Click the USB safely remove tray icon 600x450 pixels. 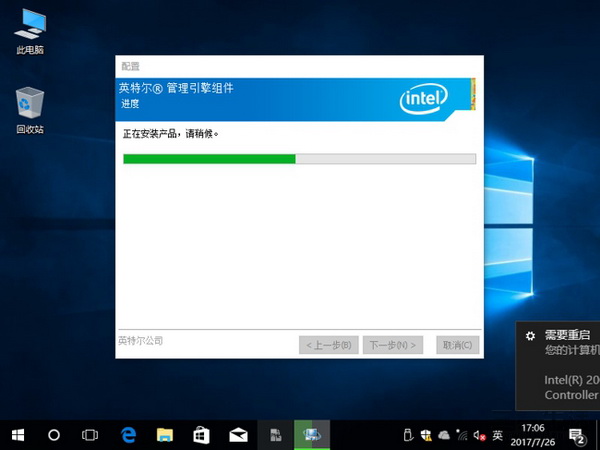point(408,435)
